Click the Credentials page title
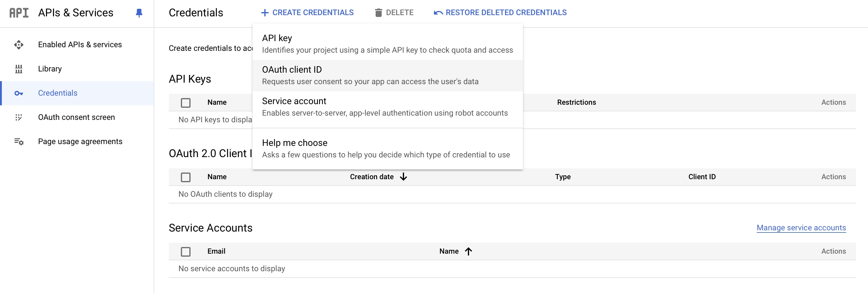Viewport: 868px width, 293px height. (x=196, y=13)
